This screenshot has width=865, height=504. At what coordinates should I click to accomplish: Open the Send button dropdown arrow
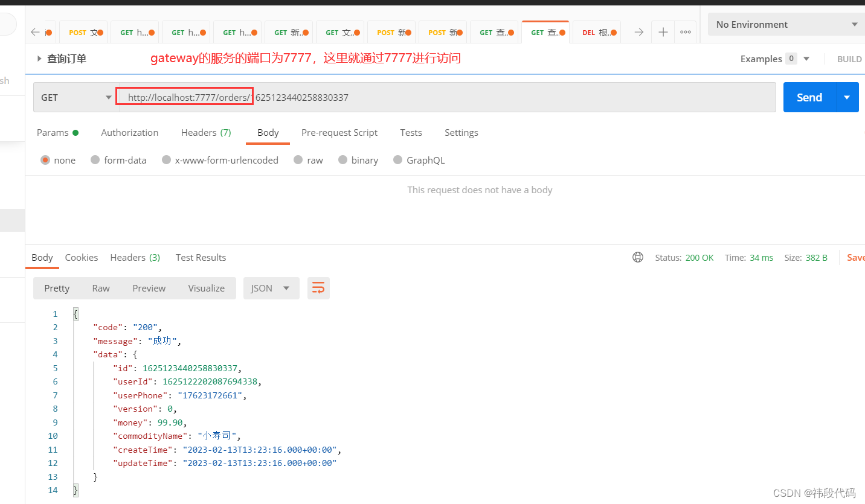[847, 97]
